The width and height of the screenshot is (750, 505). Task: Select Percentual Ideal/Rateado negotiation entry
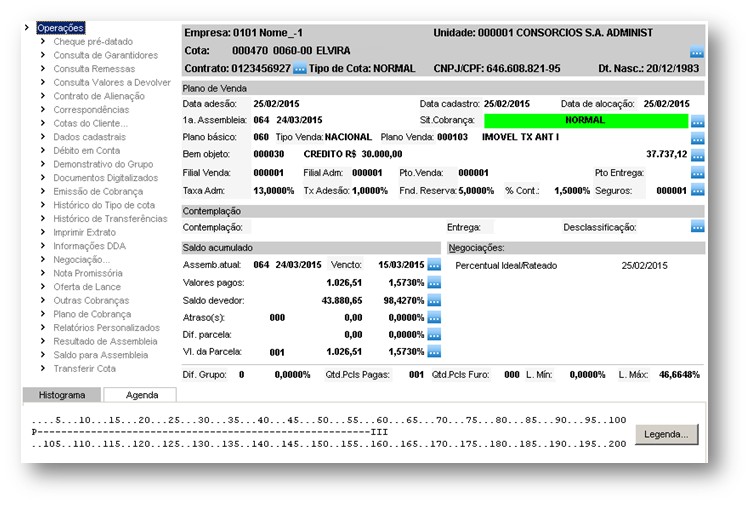click(506, 265)
